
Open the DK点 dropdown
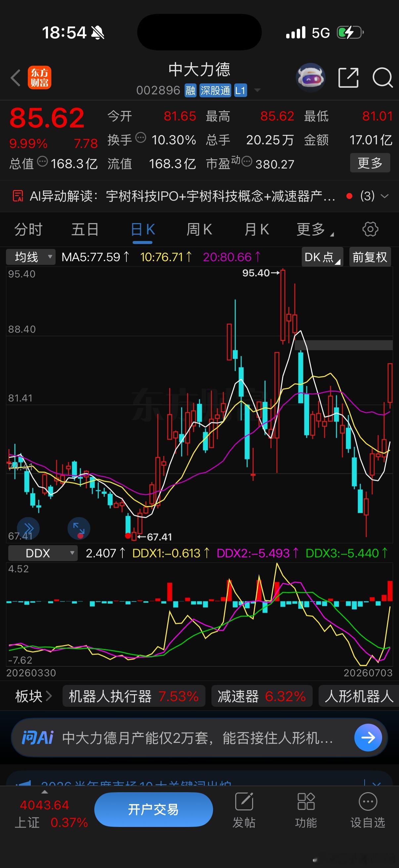322,257
